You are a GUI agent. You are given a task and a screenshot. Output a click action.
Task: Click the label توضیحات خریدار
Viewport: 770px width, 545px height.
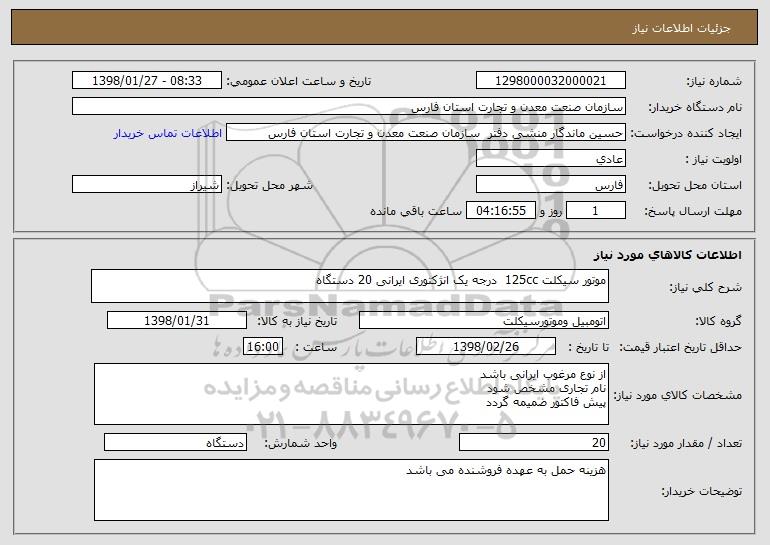[x=702, y=491]
